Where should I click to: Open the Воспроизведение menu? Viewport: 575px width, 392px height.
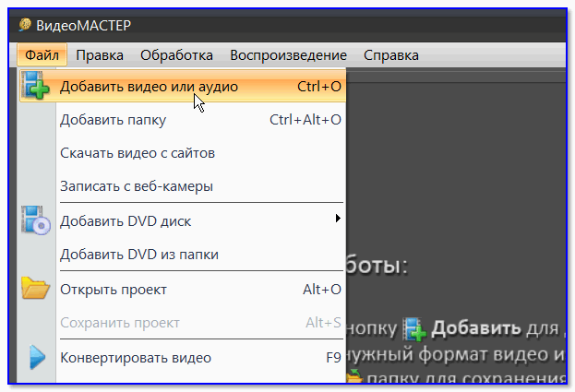pos(288,55)
